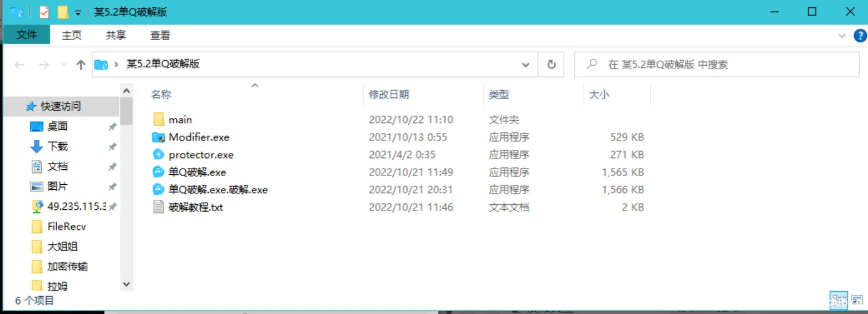Click the date 2022/10/22 11:10

[x=411, y=120]
